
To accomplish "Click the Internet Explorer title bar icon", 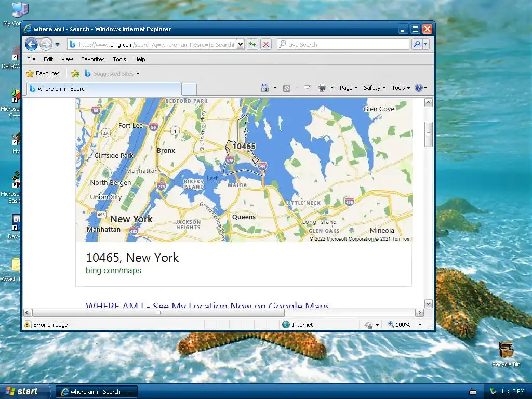I will 28,29.
